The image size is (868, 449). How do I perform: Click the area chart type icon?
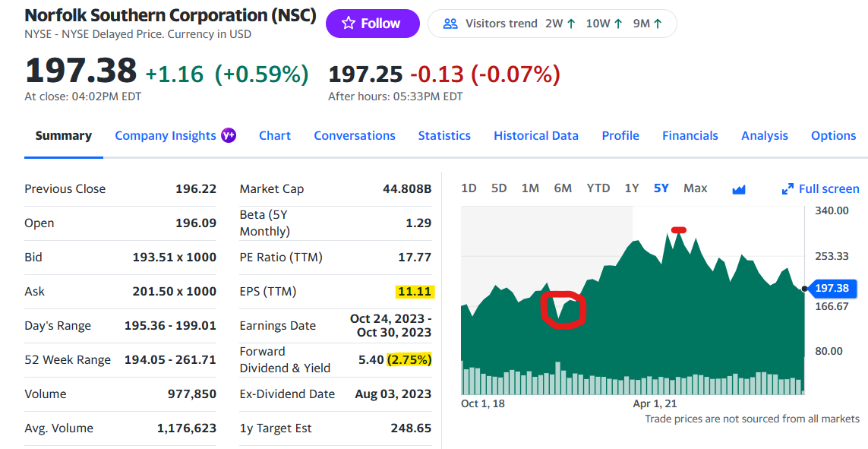pos(738,188)
